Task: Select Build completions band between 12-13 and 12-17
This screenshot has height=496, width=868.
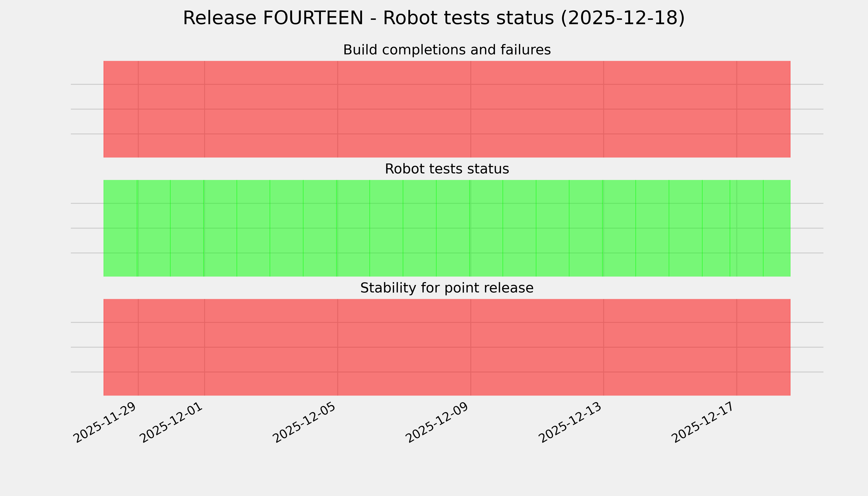Action: tap(670, 109)
